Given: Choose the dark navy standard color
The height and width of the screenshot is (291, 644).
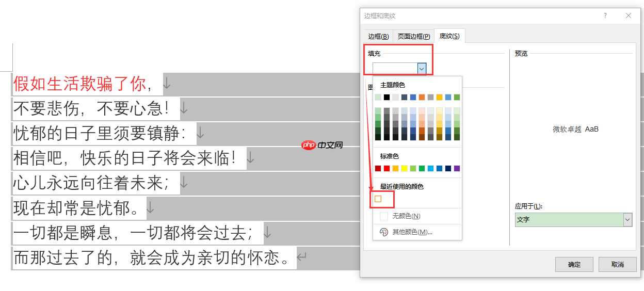Looking at the screenshot, I should coord(448,169).
